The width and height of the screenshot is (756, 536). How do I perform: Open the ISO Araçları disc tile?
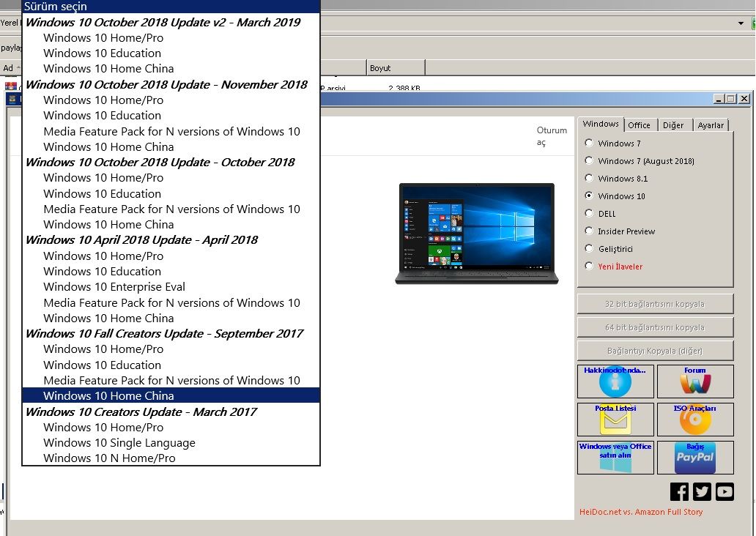coord(695,420)
